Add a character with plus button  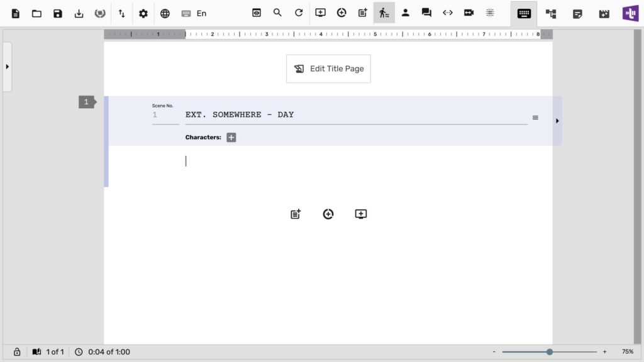(231, 138)
